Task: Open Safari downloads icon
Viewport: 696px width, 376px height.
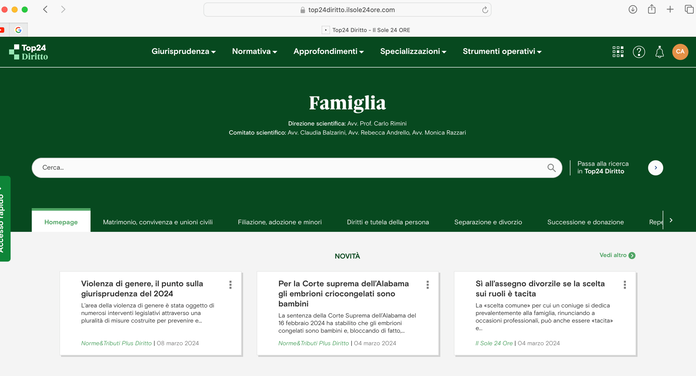Action: click(633, 9)
